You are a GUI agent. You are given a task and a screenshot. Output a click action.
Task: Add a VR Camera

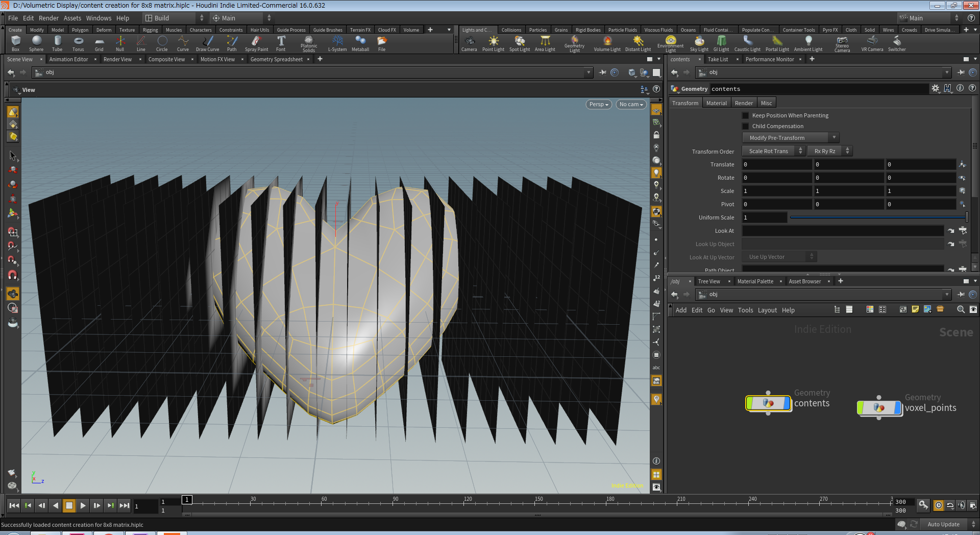(872, 43)
